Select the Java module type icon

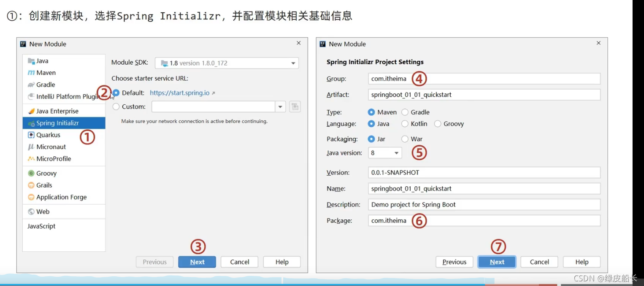coord(31,61)
